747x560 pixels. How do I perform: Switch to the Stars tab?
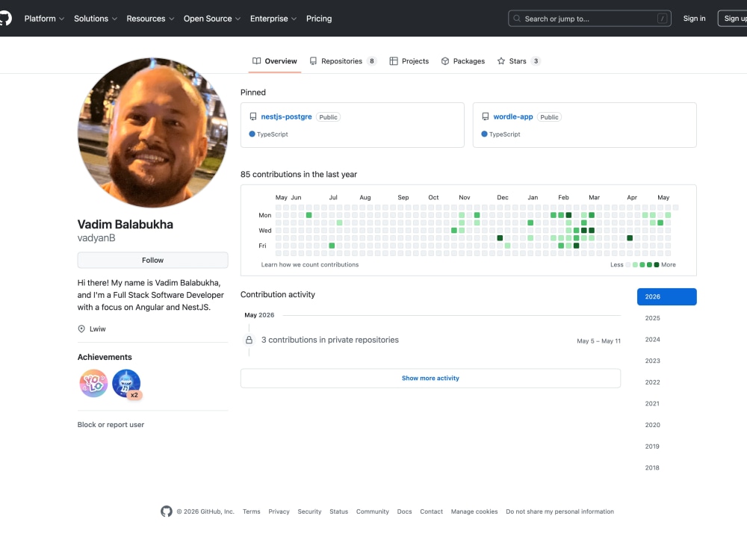click(x=518, y=61)
